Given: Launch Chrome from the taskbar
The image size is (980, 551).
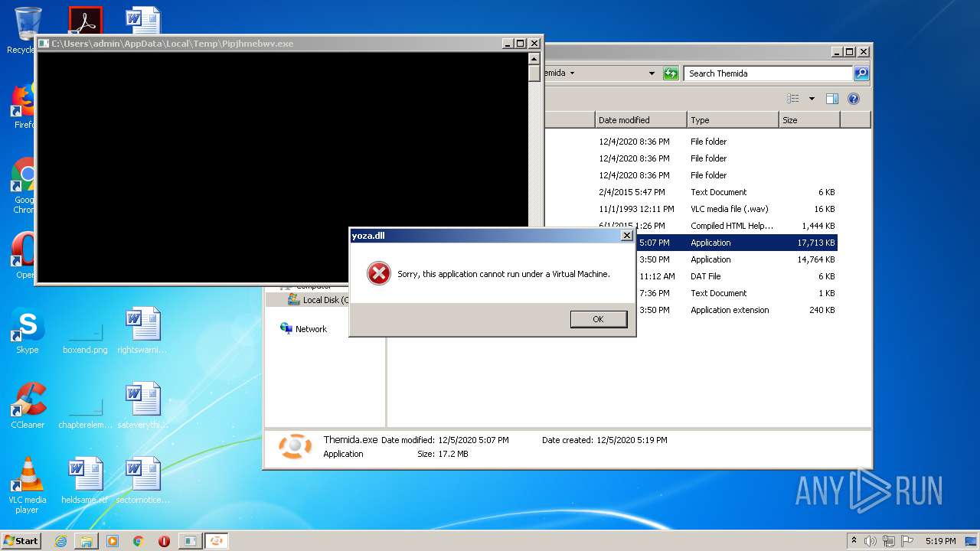Looking at the screenshot, I should tap(138, 541).
